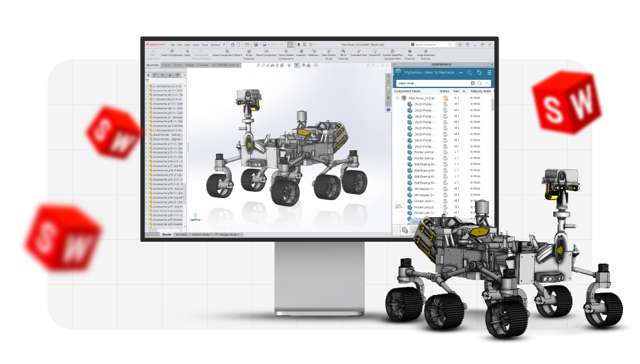This screenshot has width=640, height=364.
Task: Open the Edit menu
Action: click(180, 45)
